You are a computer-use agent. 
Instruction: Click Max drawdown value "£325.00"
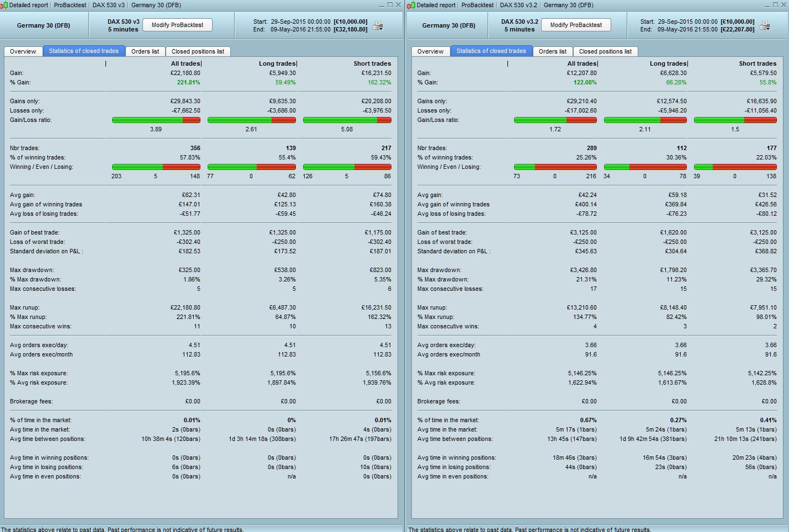point(189,270)
